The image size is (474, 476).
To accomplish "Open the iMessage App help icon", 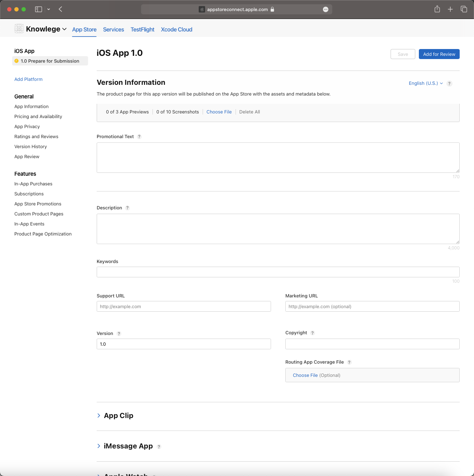I will [x=159, y=447].
